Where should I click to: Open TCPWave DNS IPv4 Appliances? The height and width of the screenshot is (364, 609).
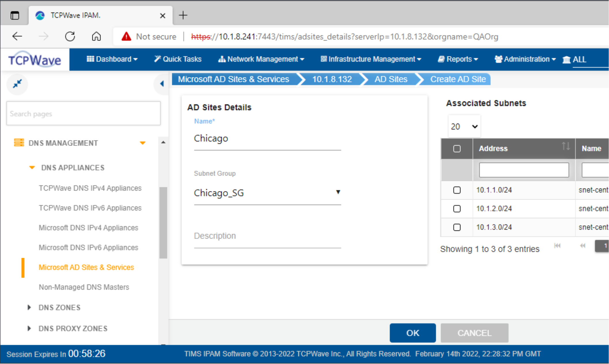coord(90,188)
